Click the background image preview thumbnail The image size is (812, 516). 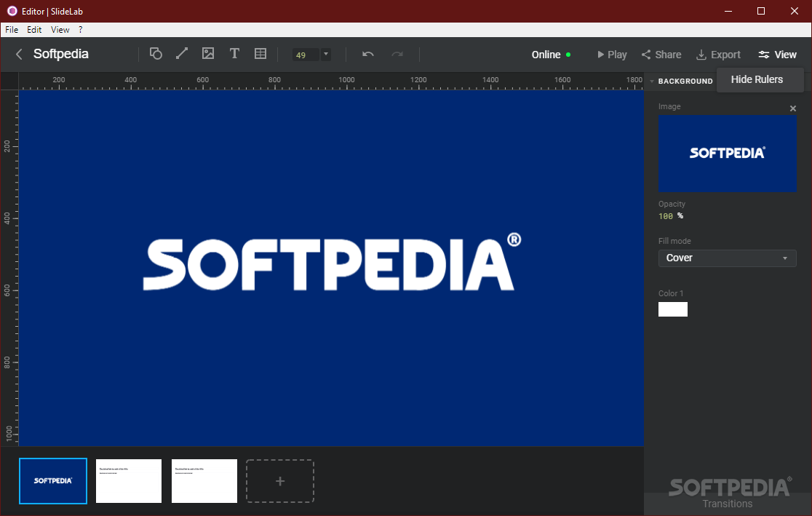(x=727, y=154)
